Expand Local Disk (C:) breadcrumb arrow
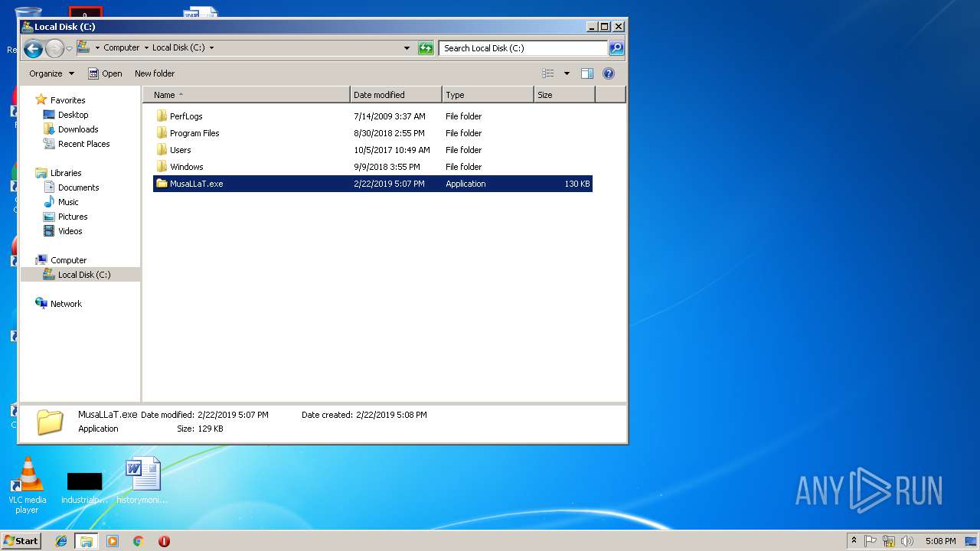The height and width of the screenshot is (551, 980). pyautogui.click(x=211, y=47)
